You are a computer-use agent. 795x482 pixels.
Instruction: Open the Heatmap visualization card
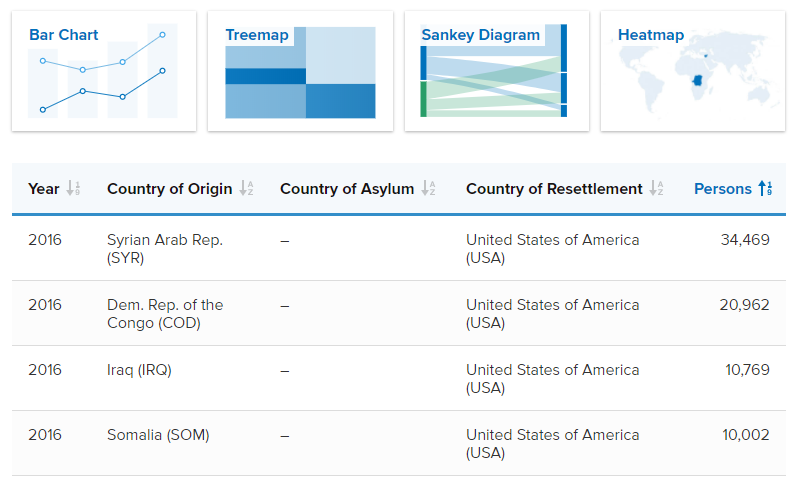(693, 71)
